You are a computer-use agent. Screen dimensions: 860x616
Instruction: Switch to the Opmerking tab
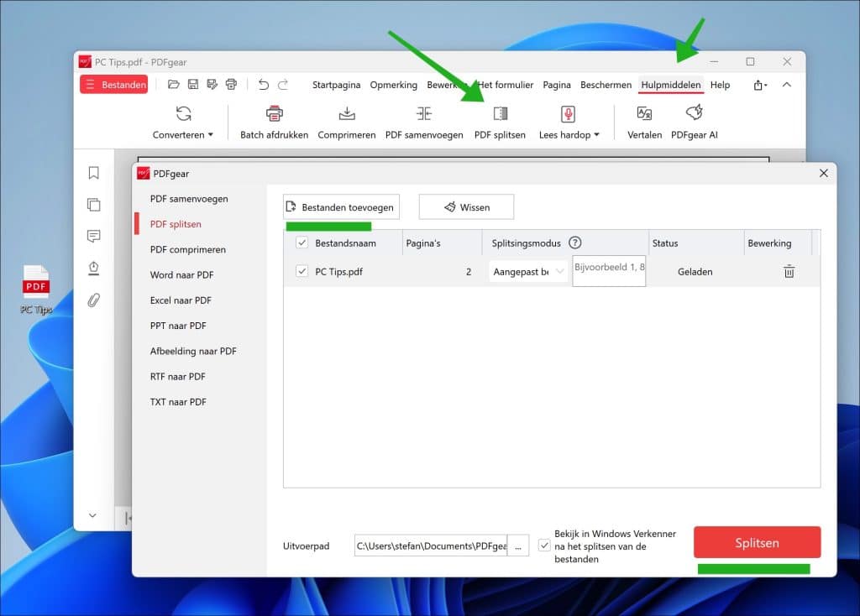point(393,85)
